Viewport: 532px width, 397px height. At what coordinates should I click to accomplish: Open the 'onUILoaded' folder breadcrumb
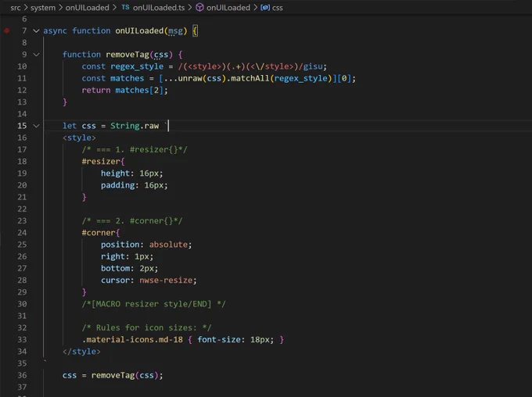click(x=87, y=8)
